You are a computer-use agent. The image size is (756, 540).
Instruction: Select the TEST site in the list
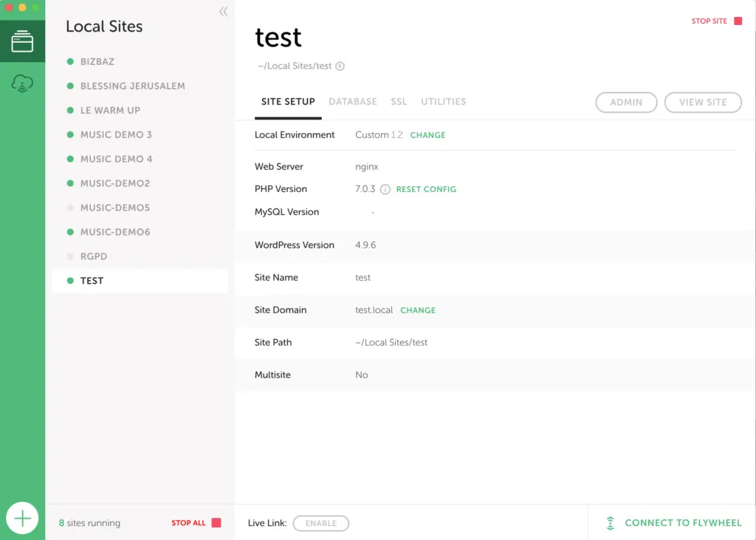click(x=140, y=281)
